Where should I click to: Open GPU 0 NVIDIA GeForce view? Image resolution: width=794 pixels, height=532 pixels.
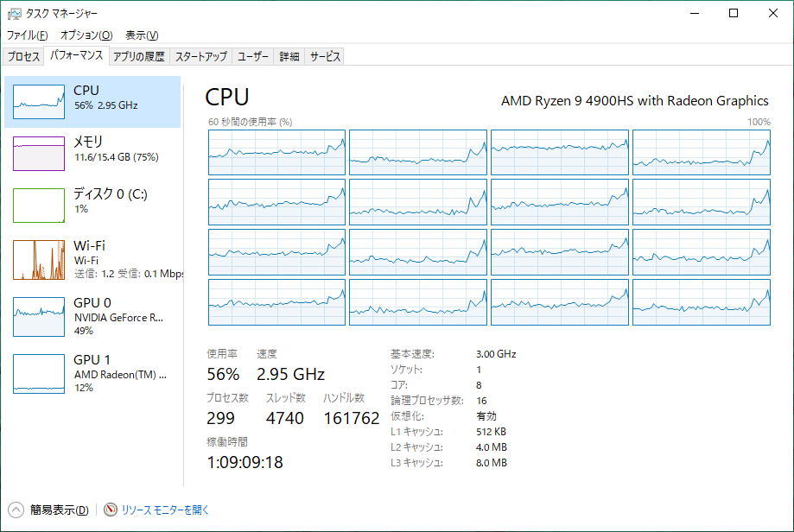(x=92, y=316)
